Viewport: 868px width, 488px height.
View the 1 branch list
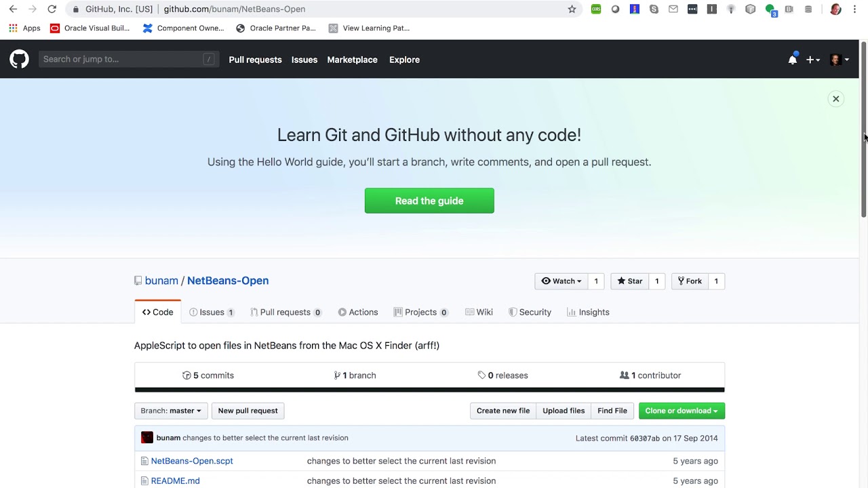(355, 375)
